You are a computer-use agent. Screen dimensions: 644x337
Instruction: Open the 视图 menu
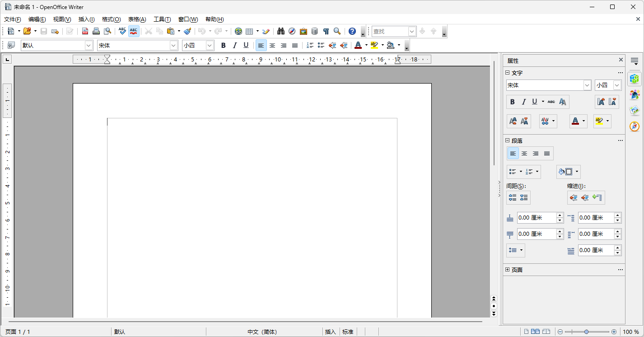click(x=62, y=19)
